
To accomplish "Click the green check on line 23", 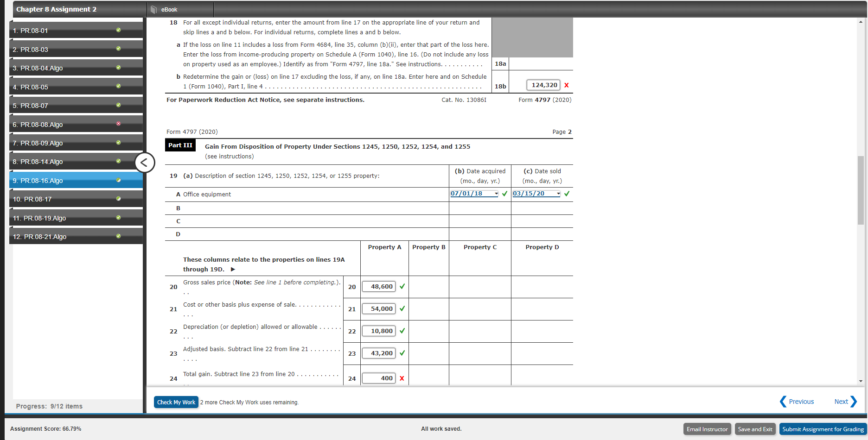I will [402, 353].
